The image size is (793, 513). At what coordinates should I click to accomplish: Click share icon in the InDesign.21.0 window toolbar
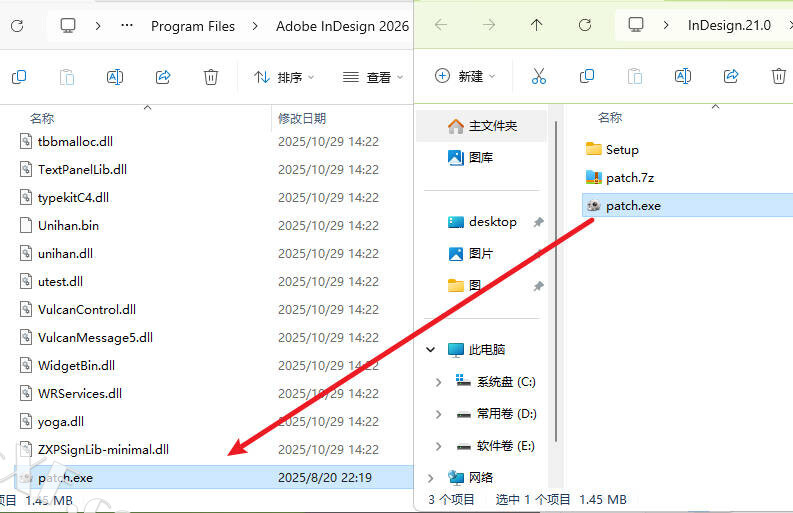click(731, 76)
